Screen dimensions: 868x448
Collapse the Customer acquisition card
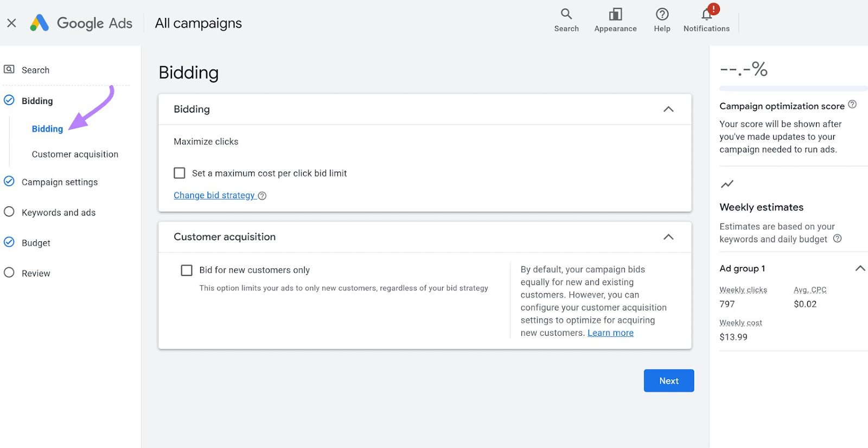coord(668,237)
